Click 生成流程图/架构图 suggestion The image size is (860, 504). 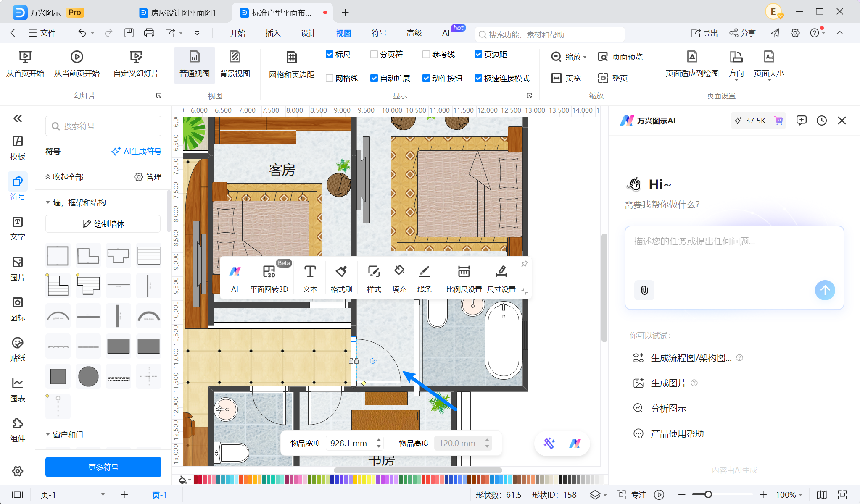(x=691, y=358)
